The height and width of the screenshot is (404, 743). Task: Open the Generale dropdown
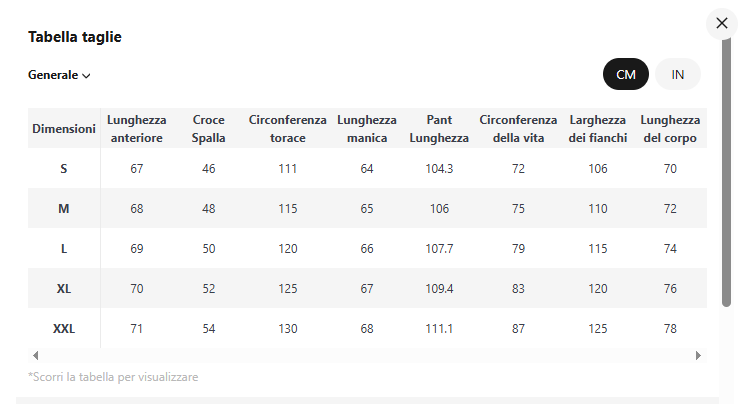click(x=59, y=75)
